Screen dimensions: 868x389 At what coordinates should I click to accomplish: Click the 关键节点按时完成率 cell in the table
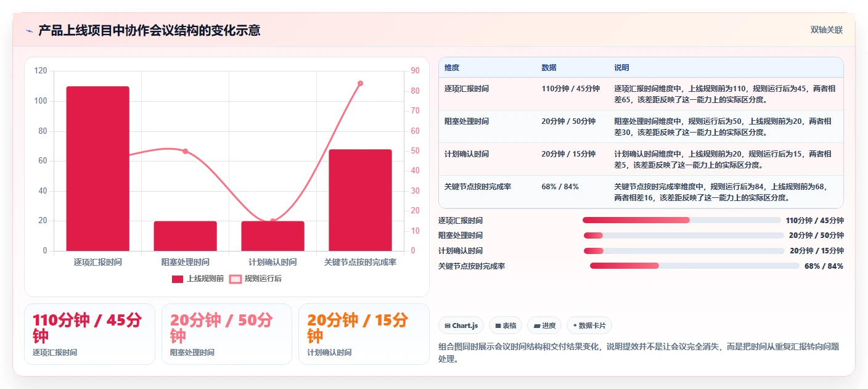click(478, 187)
